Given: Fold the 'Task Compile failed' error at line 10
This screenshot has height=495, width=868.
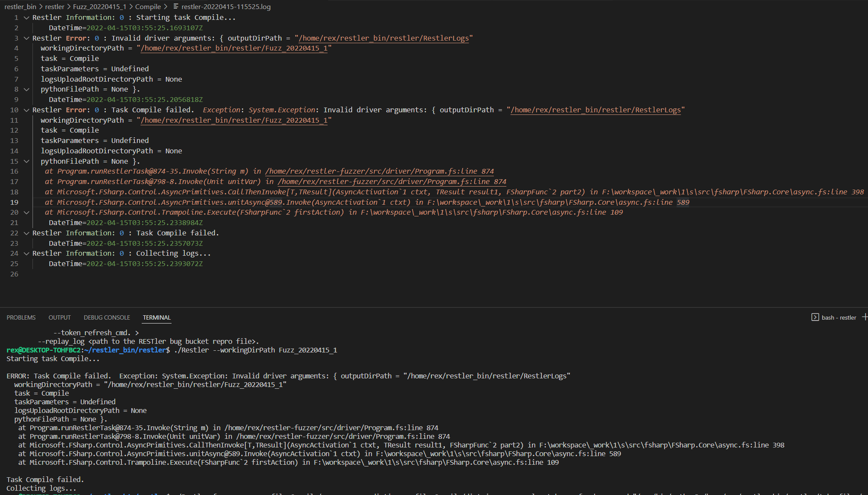Looking at the screenshot, I should click(x=26, y=110).
